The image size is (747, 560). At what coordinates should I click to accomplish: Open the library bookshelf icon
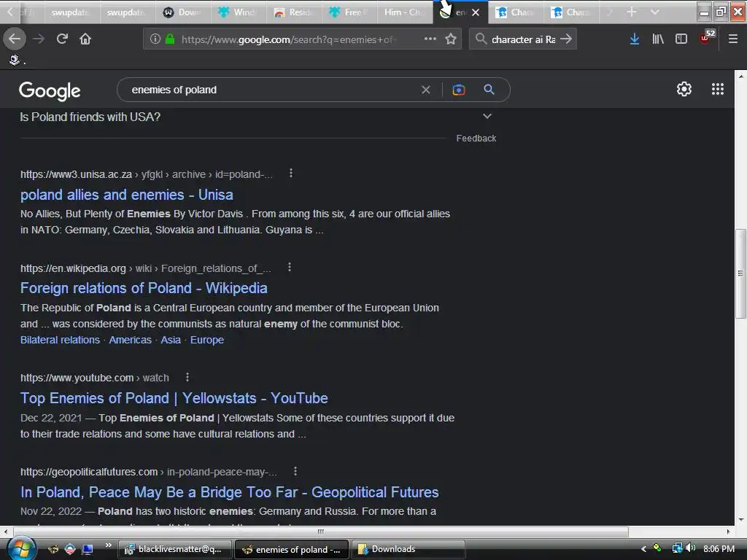pos(658,39)
